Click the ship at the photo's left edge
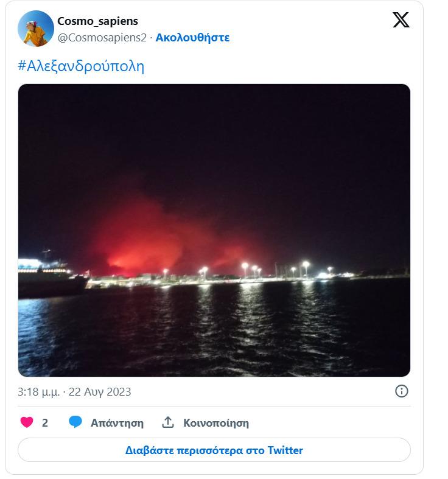The width and height of the screenshot is (448, 479). tap(49, 279)
